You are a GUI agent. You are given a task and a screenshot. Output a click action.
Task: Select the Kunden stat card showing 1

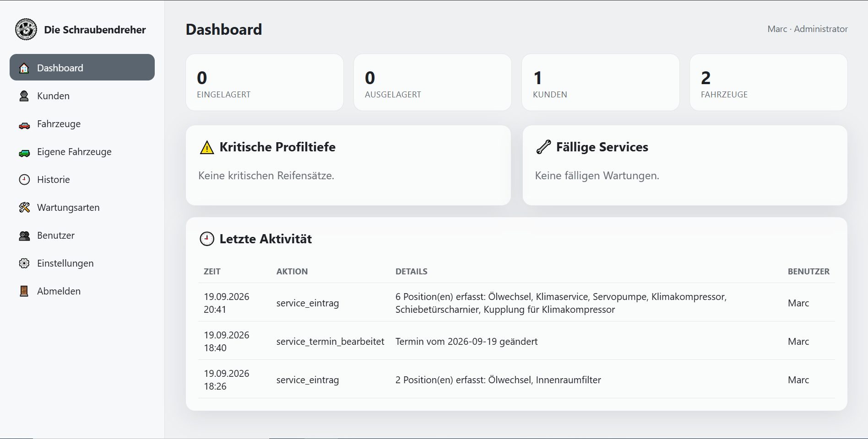pyautogui.click(x=601, y=82)
